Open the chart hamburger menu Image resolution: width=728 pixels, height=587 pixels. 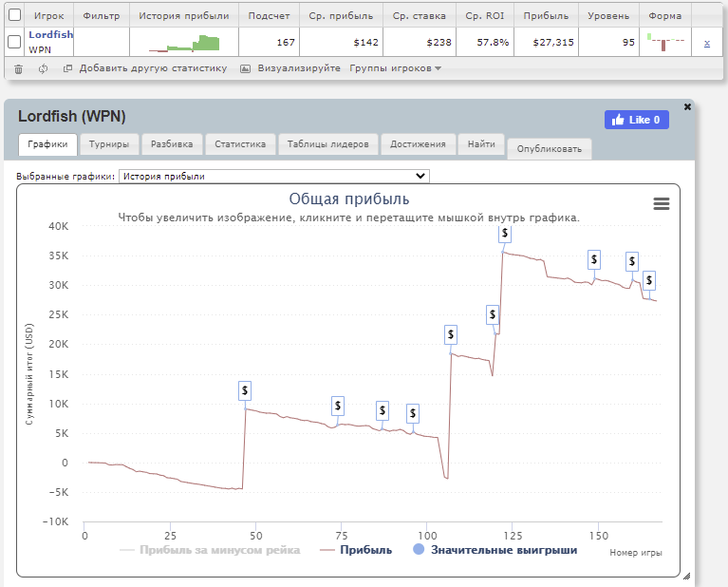[662, 204]
